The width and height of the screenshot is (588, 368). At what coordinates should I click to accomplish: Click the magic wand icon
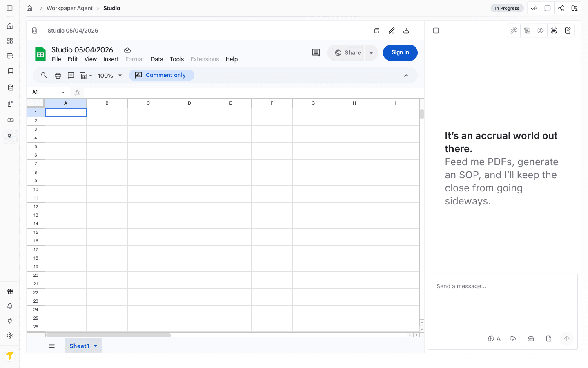pos(514,31)
